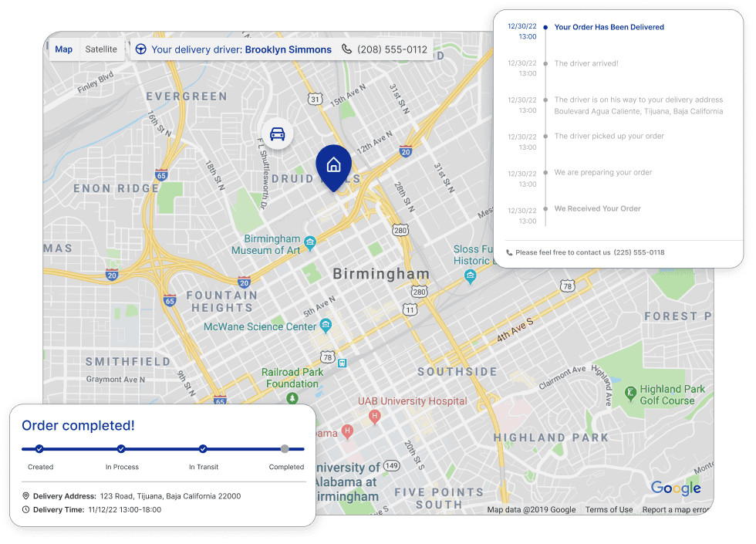Click the Five Points South label
The height and width of the screenshot is (544, 756).
tap(439, 498)
